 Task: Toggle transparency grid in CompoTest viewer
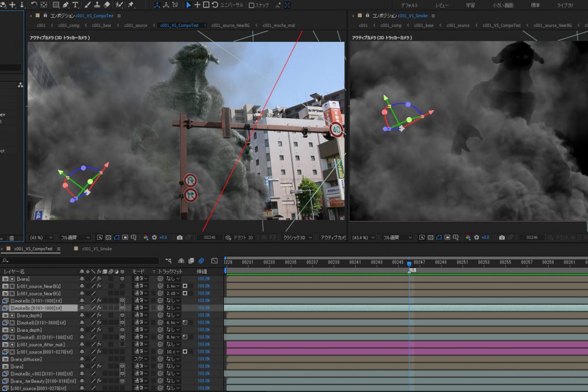point(109,238)
